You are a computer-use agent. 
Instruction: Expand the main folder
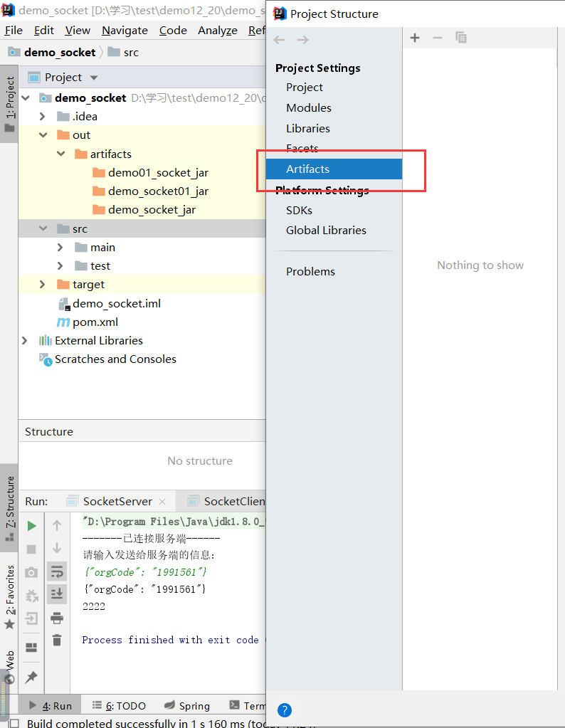click(x=60, y=247)
